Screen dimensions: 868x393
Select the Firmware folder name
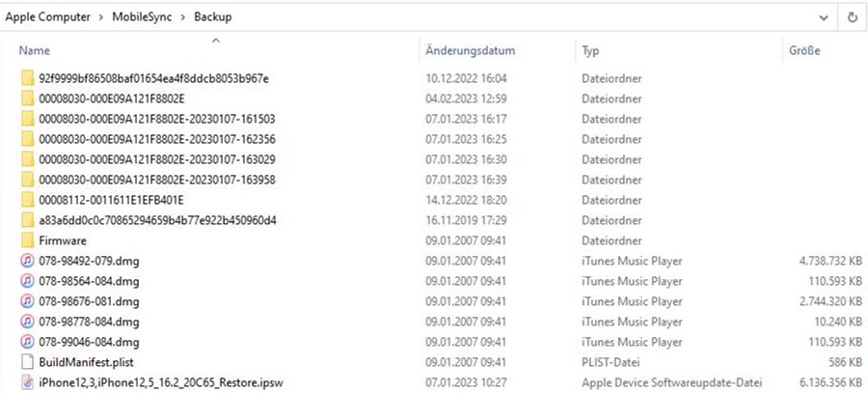pyautogui.click(x=63, y=240)
